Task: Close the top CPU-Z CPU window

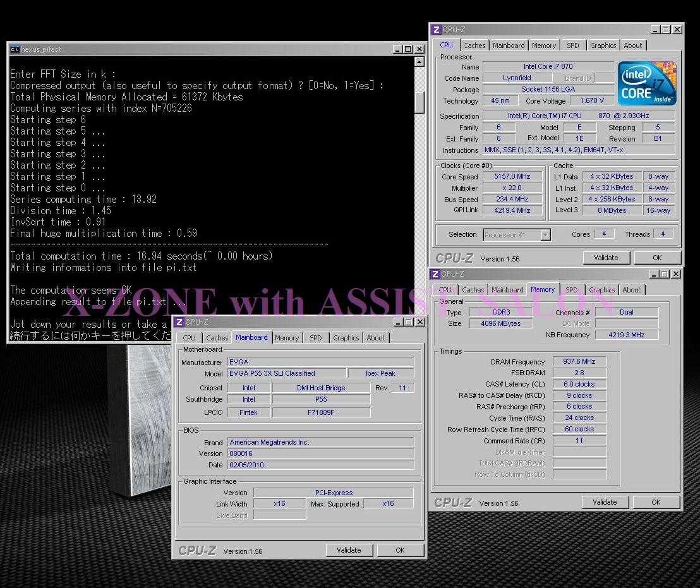Action: pyautogui.click(x=677, y=30)
